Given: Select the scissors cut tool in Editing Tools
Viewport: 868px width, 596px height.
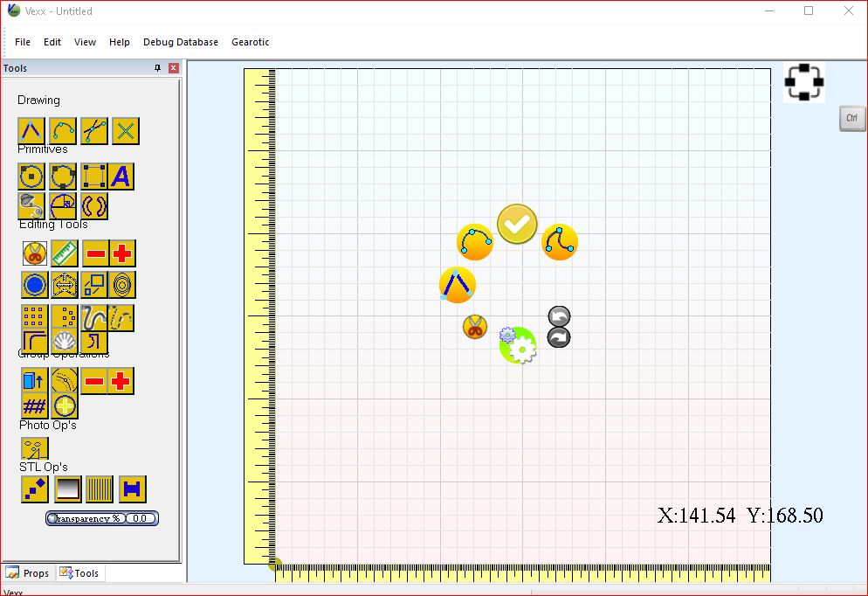Looking at the screenshot, I should [x=34, y=253].
